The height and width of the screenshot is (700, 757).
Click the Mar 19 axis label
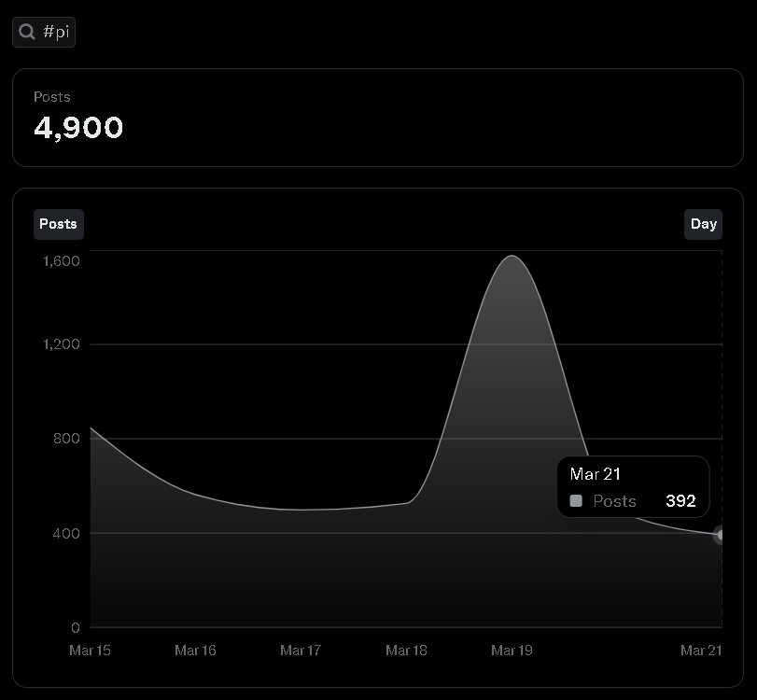512,651
